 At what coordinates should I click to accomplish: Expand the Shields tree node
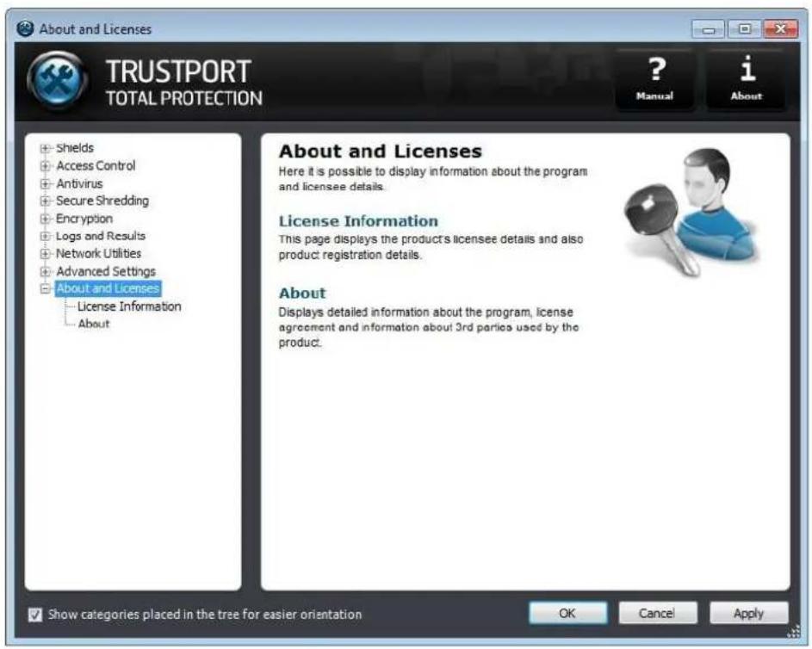point(45,149)
